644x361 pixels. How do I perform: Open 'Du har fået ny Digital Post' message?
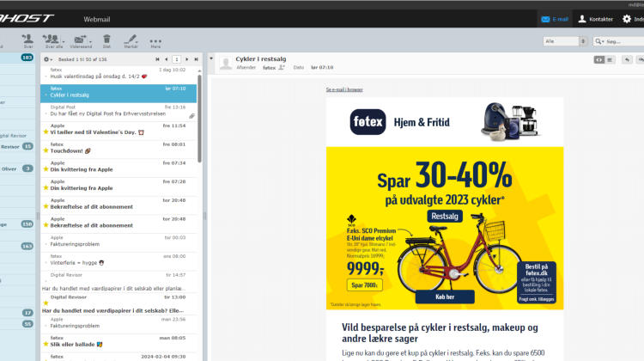tap(118, 111)
